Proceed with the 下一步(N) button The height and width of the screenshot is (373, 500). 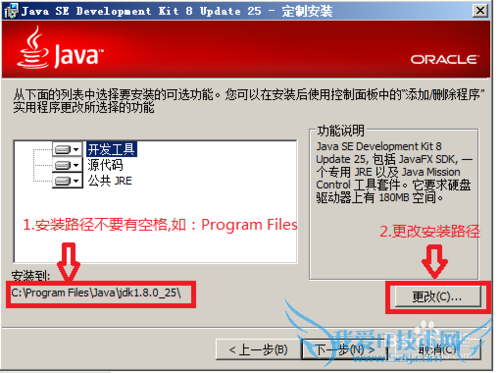pos(345,350)
